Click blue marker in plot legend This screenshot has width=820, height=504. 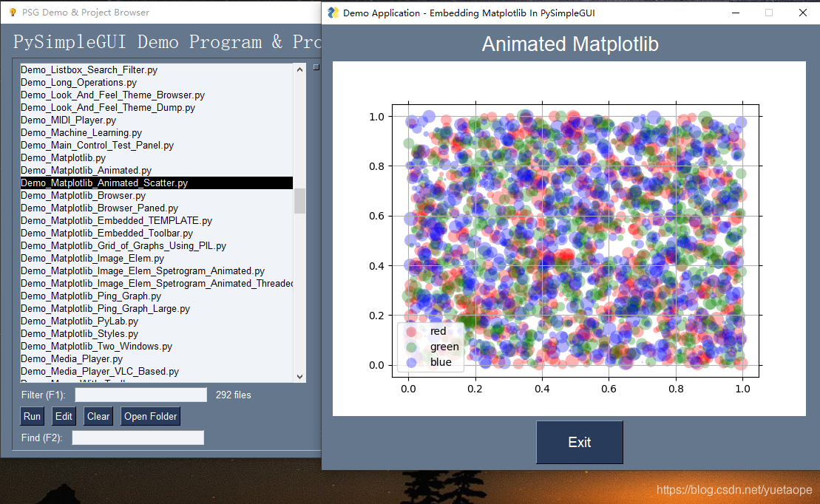(412, 362)
